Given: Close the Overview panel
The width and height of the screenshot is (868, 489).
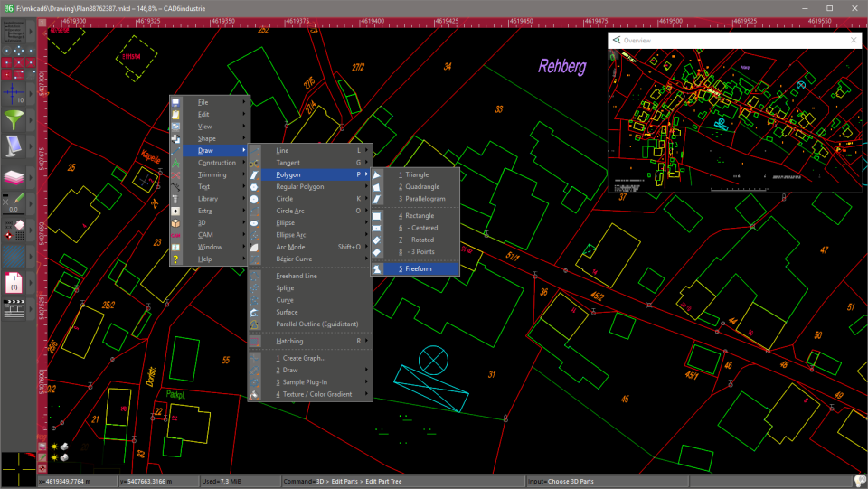Looking at the screenshot, I should coord(854,41).
